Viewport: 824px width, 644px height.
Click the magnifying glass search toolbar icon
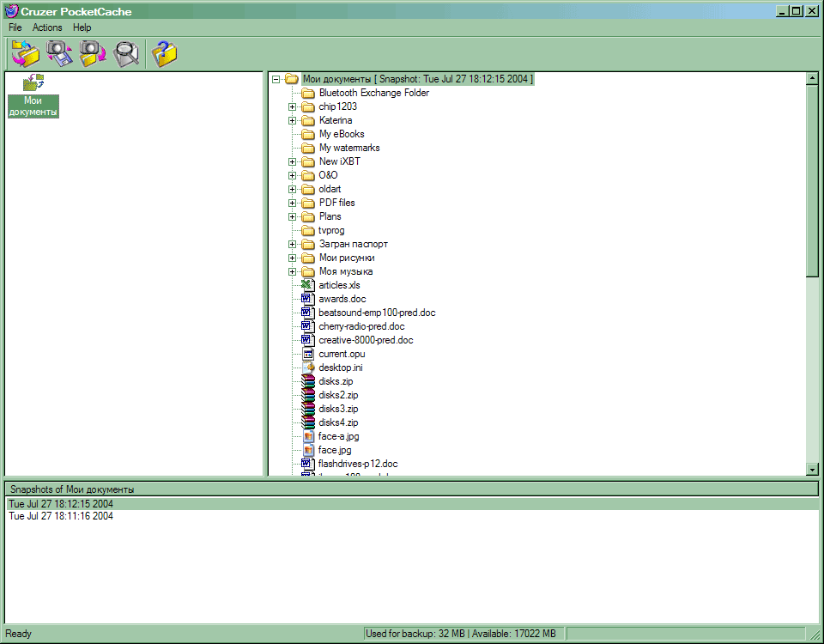tap(127, 53)
